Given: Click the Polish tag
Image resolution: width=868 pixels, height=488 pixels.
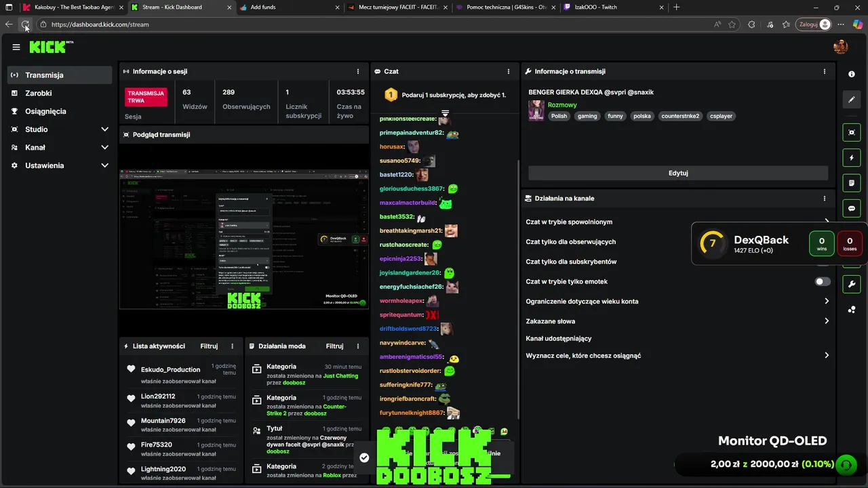Looking at the screenshot, I should pyautogui.click(x=559, y=116).
